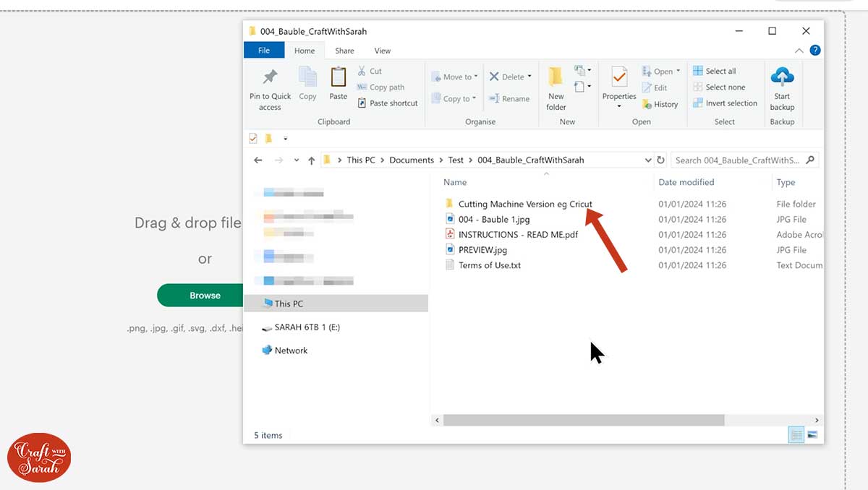The image size is (868, 490).
Task: Open Properties from the ribbon
Action: coord(619,78)
